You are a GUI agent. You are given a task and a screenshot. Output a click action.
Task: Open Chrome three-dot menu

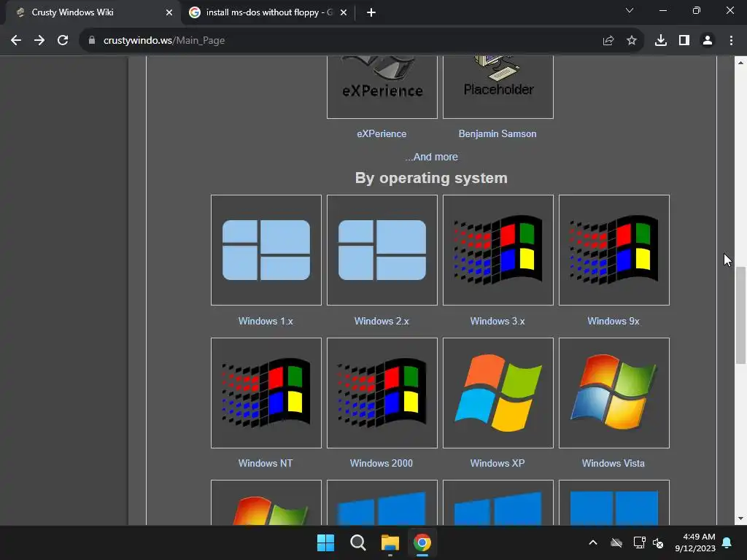coord(731,41)
